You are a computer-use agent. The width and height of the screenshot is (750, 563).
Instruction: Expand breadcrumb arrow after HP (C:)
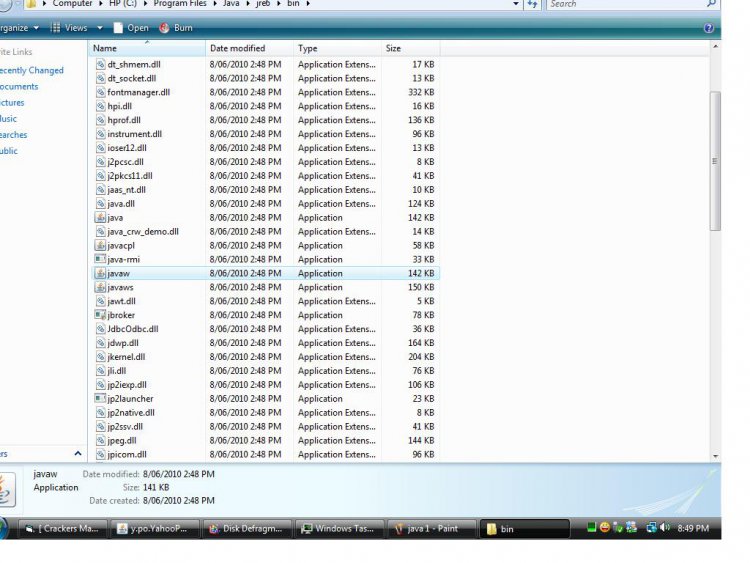[145, 4]
